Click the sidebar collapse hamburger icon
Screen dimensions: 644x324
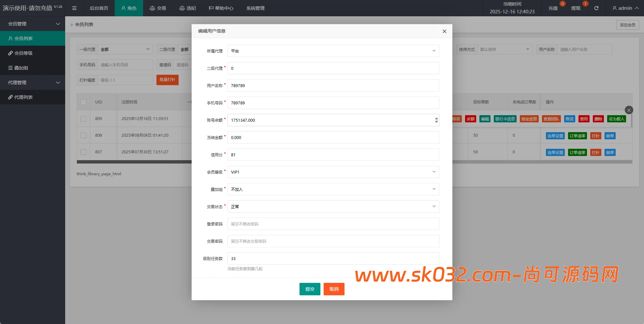(x=74, y=8)
